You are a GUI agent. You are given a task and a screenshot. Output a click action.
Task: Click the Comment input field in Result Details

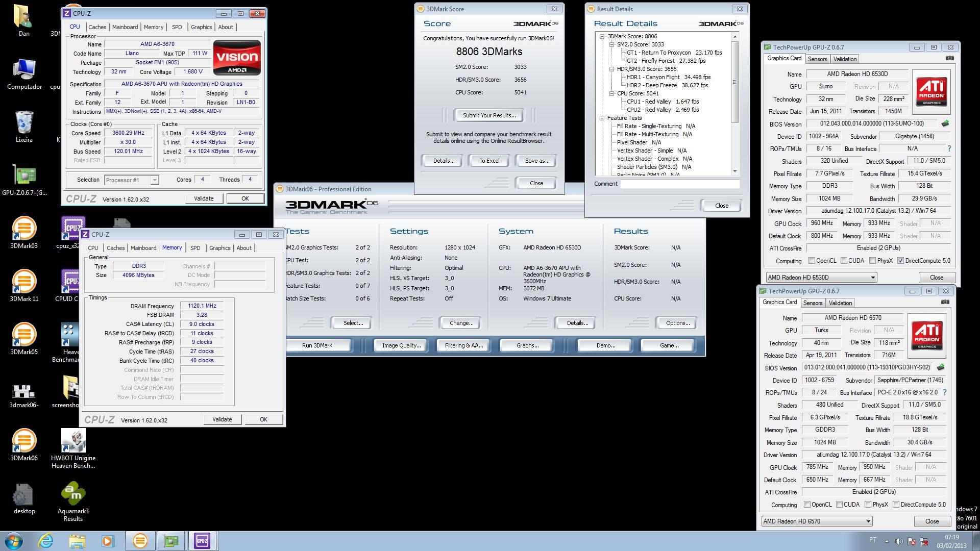[x=680, y=184]
